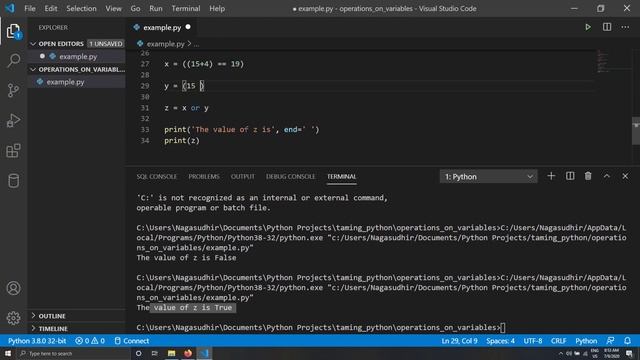Change indentation via Spaces: 4
Viewport: 640px width, 360px height.
500,341
